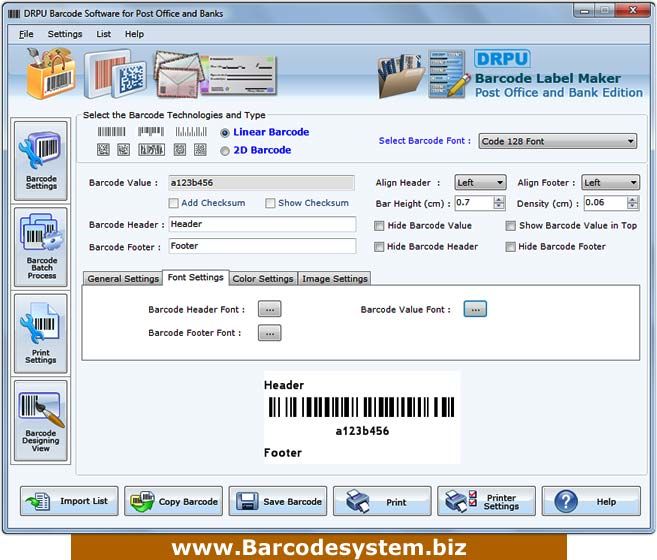The width and height of the screenshot is (657, 560).
Task: Switch to General Settings tab
Action: pos(123,279)
